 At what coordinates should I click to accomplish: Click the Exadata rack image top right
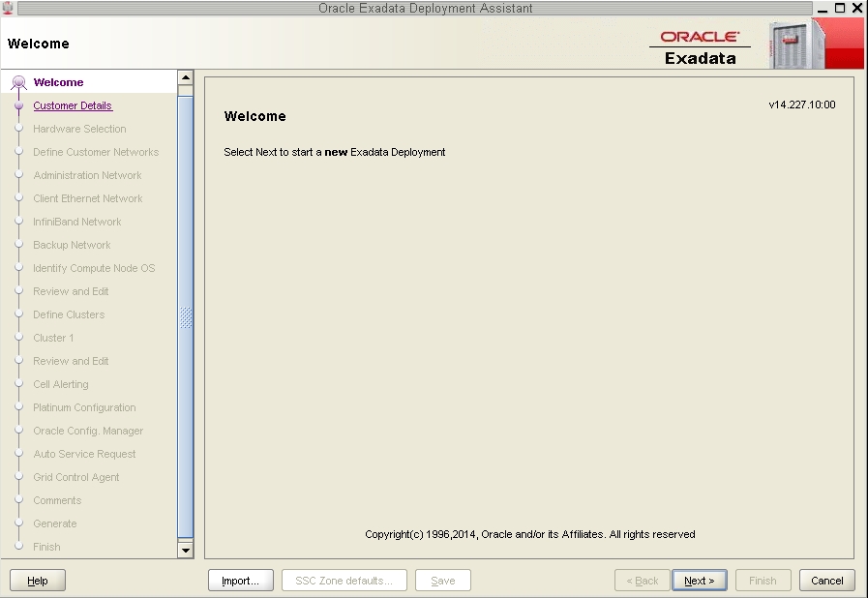coord(793,43)
